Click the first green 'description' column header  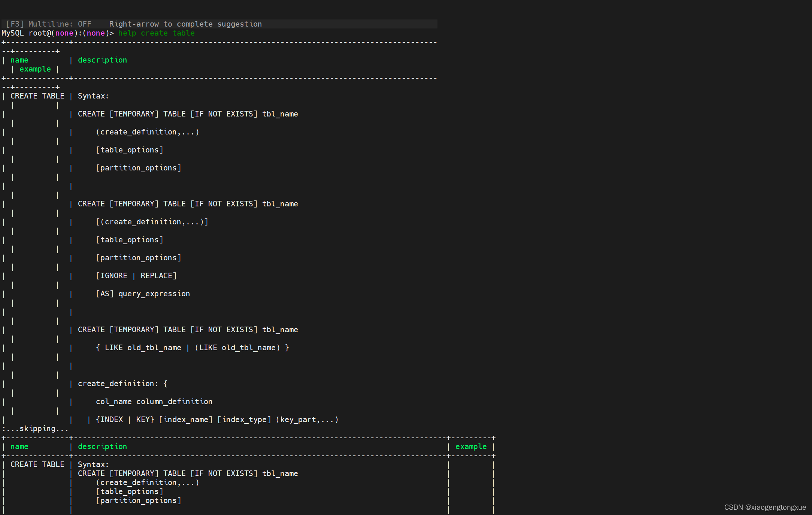click(102, 60)
